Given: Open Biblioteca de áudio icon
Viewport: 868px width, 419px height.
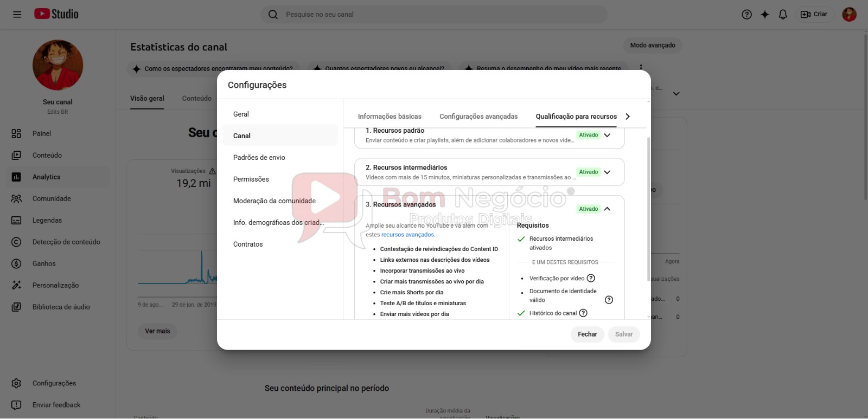Looking at the screenshot, I should (x=16, y=307).
